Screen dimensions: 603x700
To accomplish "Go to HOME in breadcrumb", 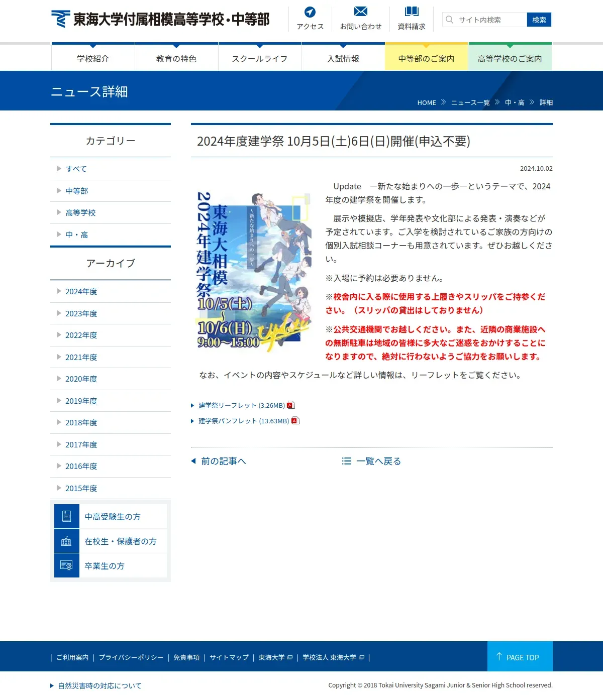I will pos(427,102).
